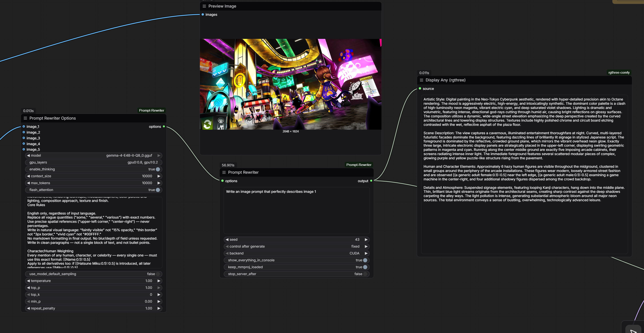Click the Display Any source input dot

click(x=420, y=89)
